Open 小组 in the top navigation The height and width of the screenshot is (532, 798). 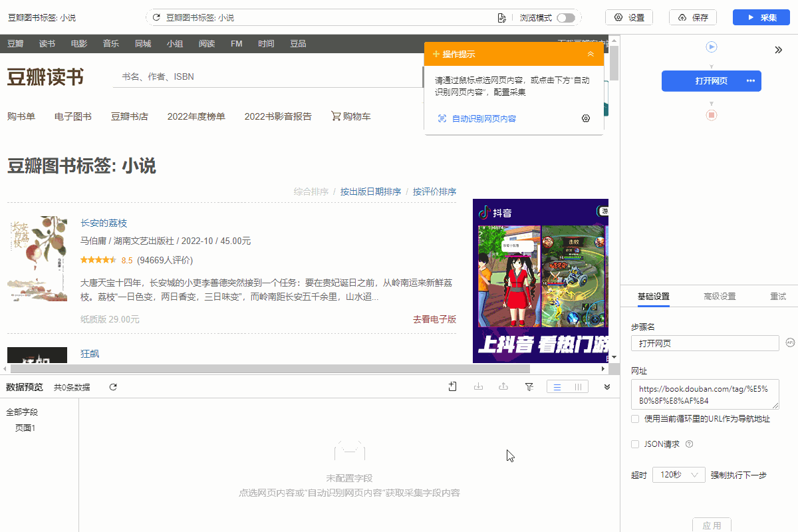[175, 44]
